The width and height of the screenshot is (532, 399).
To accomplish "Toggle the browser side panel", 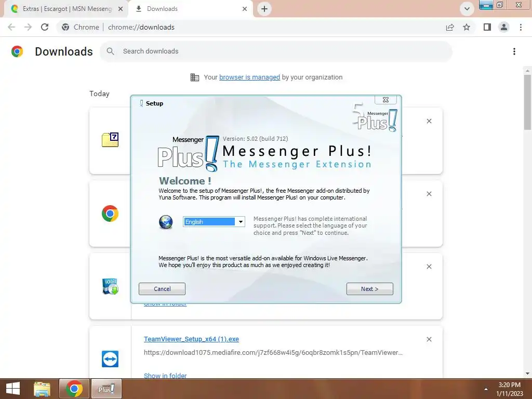I will click(x=487, y=27).
